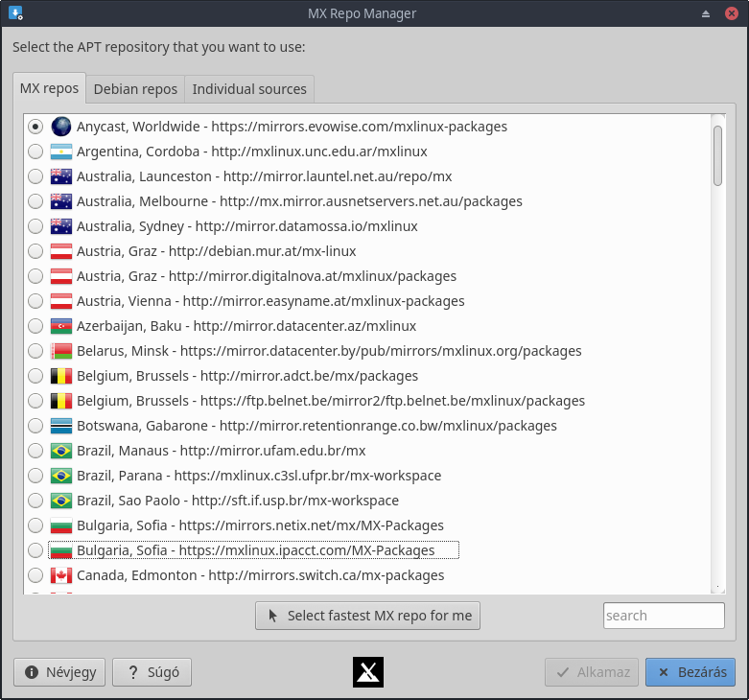The image size is (749, 700).
Task: Click the Austria flag for debian.mur.at
Action: (x=61, y=251)
